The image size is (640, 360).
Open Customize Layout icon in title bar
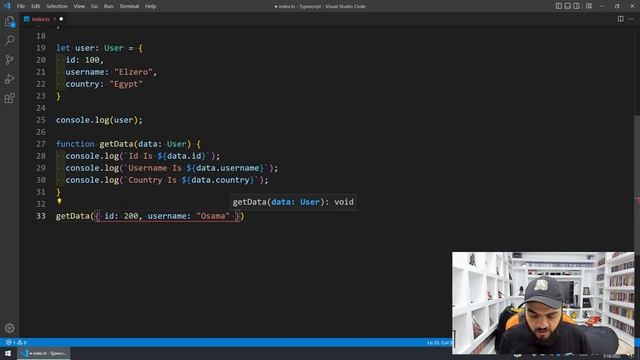point(589,6)
